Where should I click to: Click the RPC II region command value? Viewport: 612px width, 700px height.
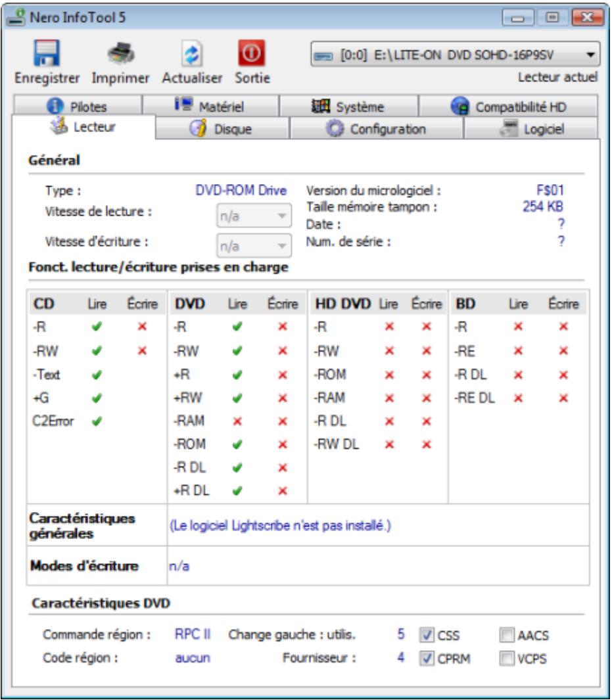coord(193,634)
